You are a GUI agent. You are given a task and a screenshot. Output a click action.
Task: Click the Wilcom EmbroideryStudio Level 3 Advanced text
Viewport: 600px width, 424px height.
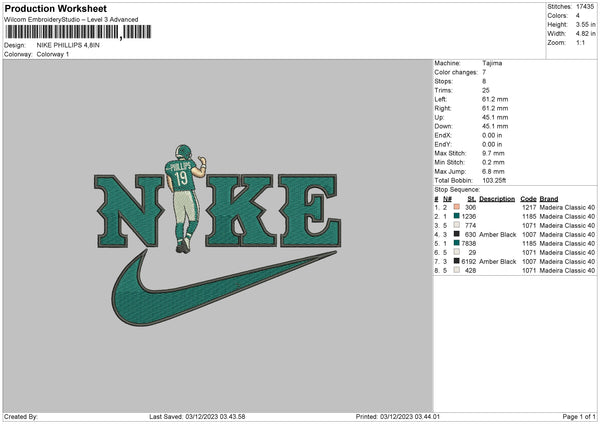click(x=71, y=19)
